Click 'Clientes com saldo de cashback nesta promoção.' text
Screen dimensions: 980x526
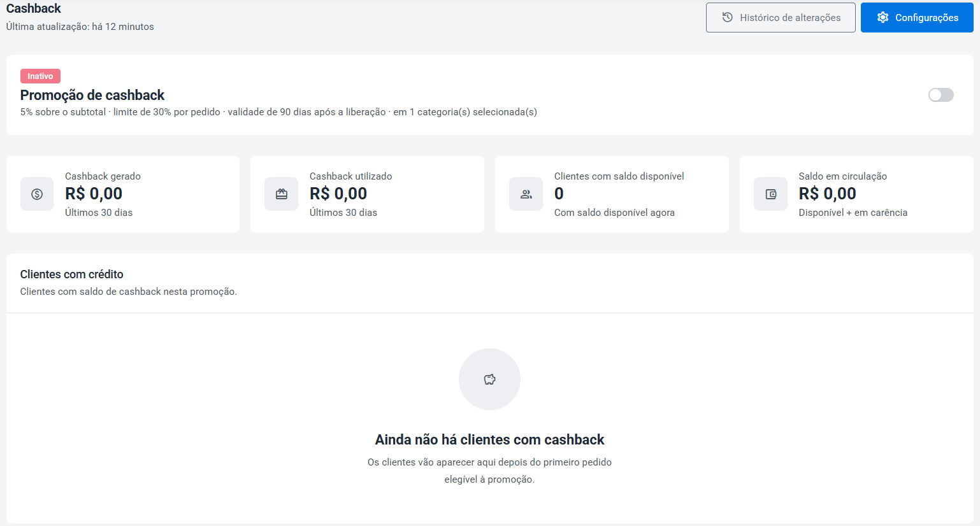(x=128, y=292)
